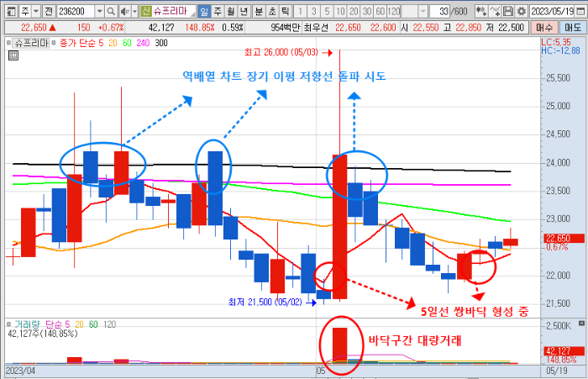Select the 10 interval button
The width and height of the screenshot is (588, 379).
340,12
